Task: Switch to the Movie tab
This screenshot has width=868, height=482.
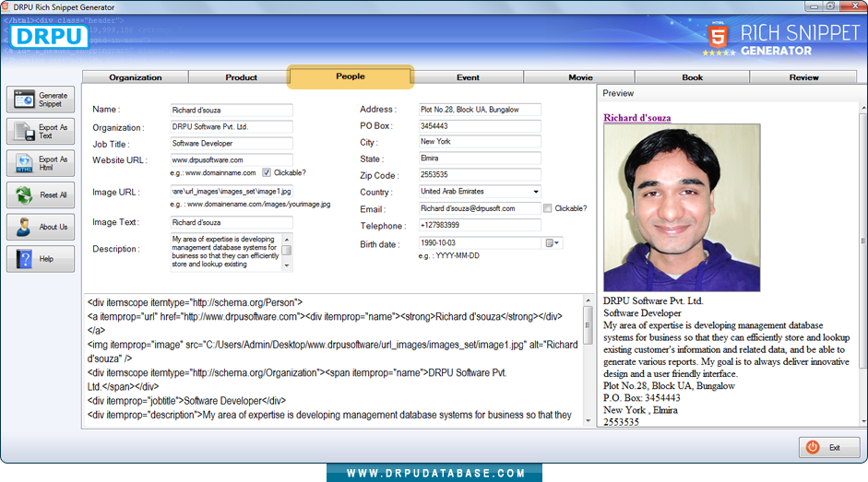Action: (x=580, y=77)
